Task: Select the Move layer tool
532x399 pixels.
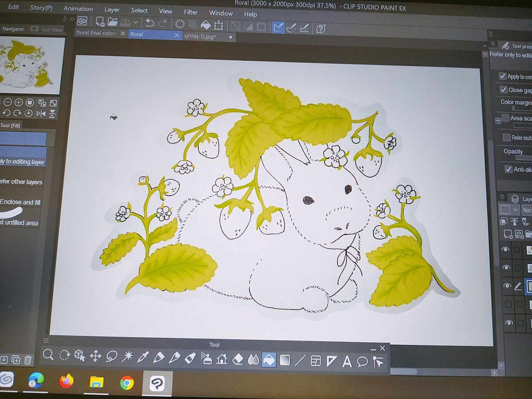Action: click(x=95, y=356)
